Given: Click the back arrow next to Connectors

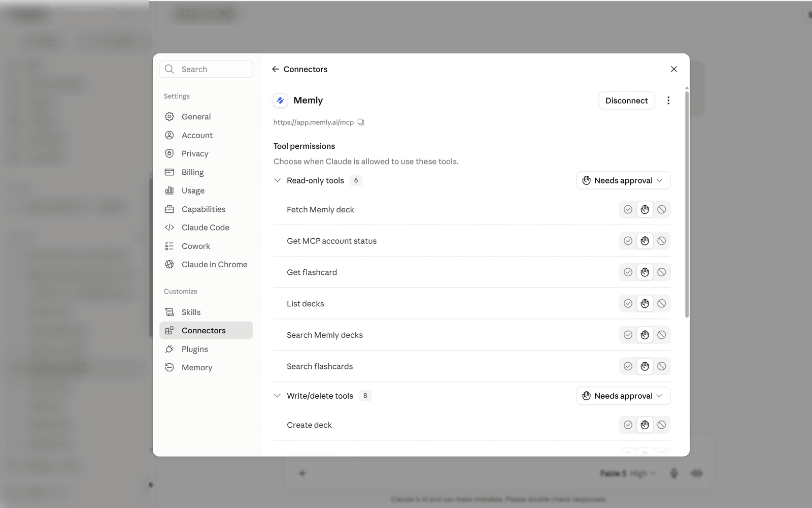Looking at the screenshot, I should [276, 69].
